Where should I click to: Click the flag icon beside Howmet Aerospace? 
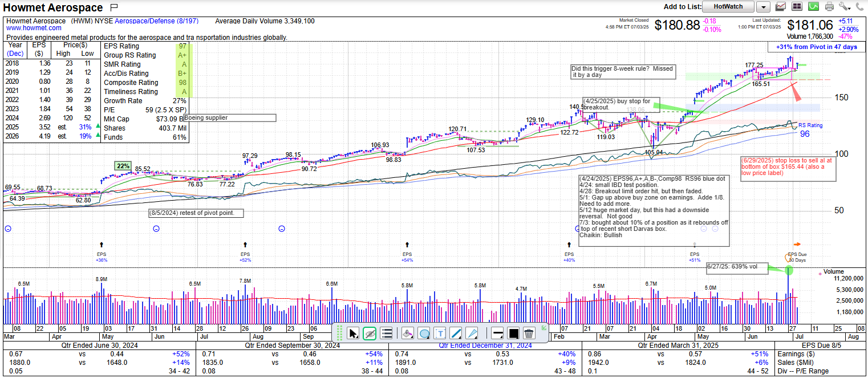[x=113, y=7]
